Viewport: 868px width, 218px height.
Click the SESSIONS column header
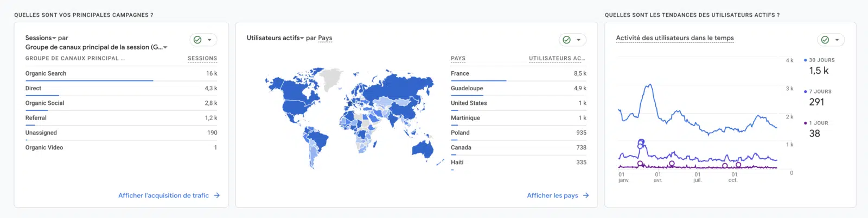point(202,58)
